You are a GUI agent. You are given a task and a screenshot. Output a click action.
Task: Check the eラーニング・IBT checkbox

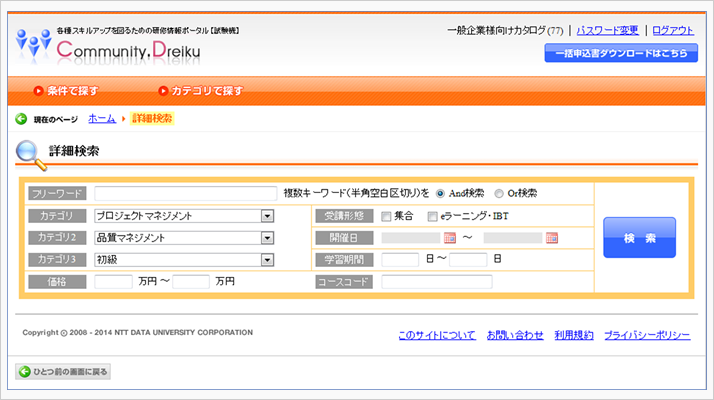coord(432,216)
